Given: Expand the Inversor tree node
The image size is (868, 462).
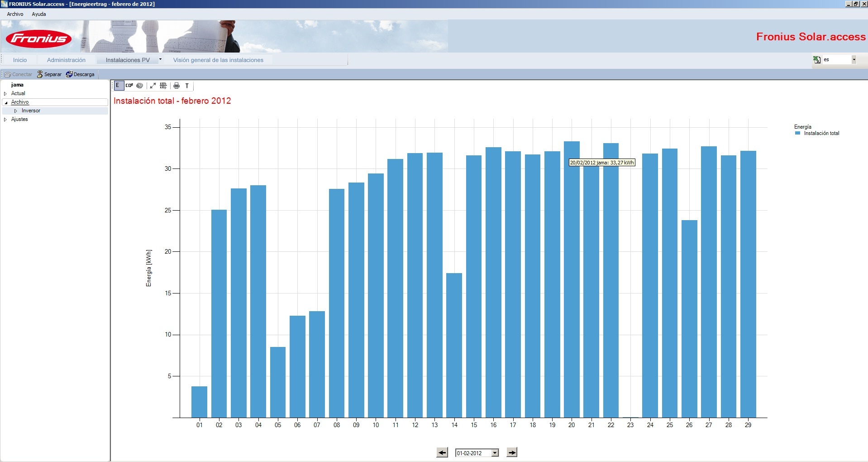Looking at the screenshot, I should coord(16,111).
